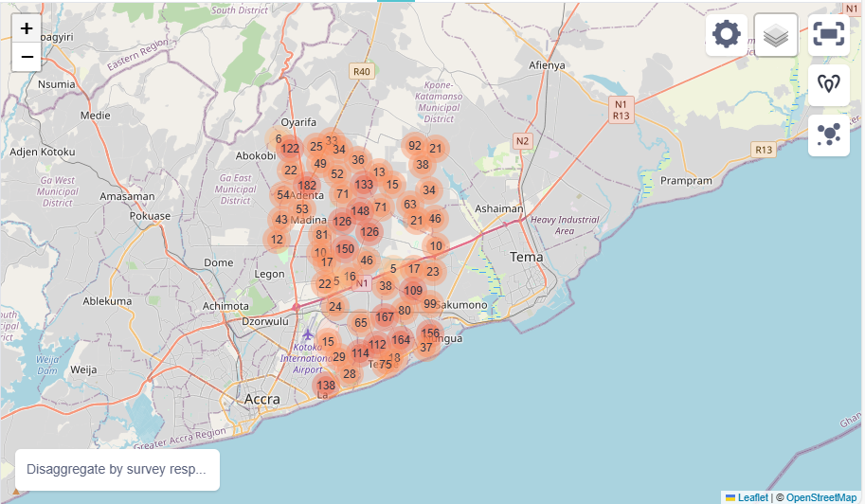Select the 138 cluster near the coast
The image size is (865, 504).
(x=327, y=386)
